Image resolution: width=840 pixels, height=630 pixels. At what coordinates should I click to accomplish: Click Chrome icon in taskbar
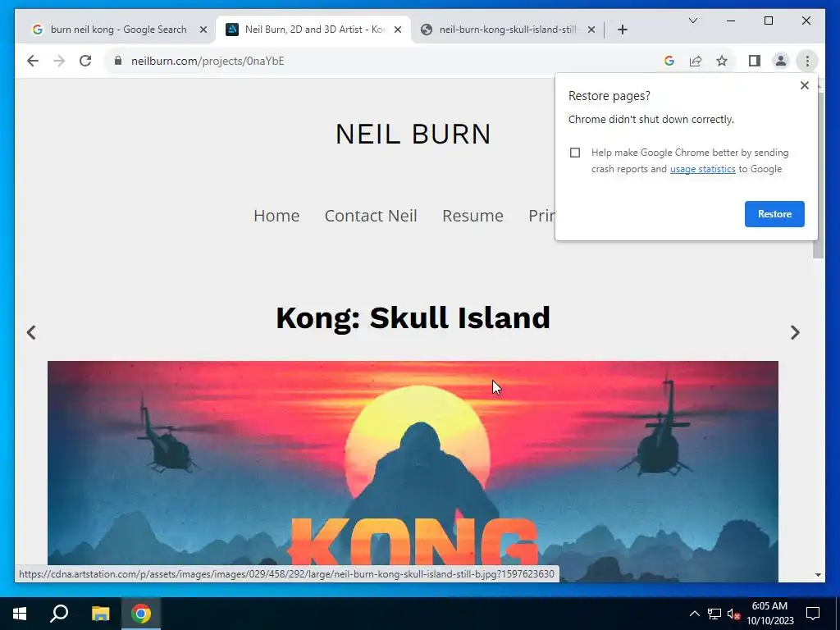[141, 614]
